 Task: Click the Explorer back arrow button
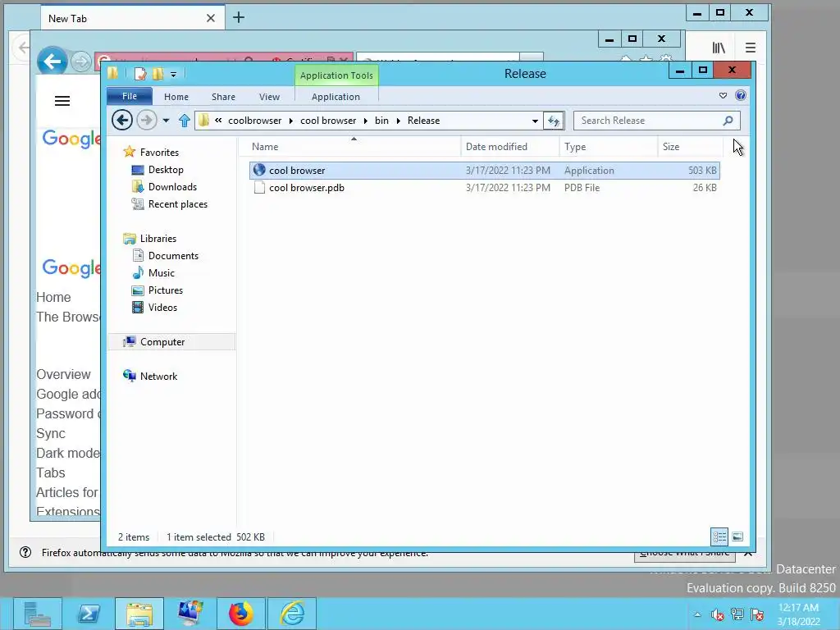click(122, 120)
